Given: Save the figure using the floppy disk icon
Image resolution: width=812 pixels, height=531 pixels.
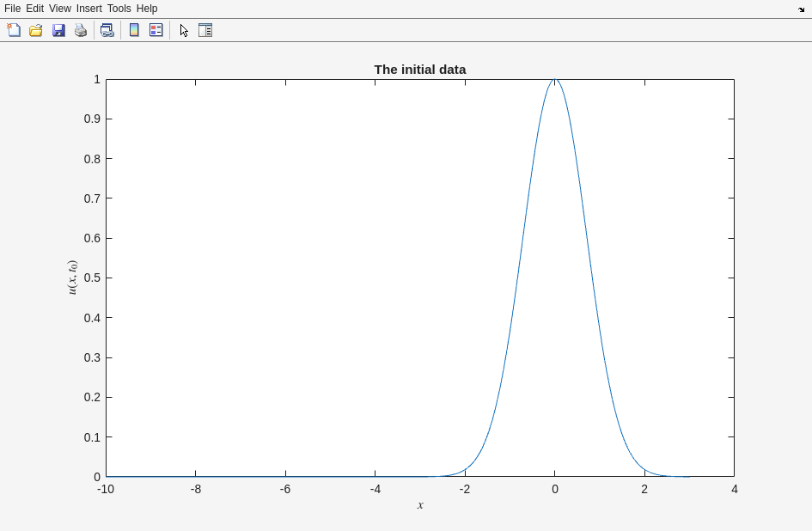Looking at the screenshot, I should coord(58,30).
